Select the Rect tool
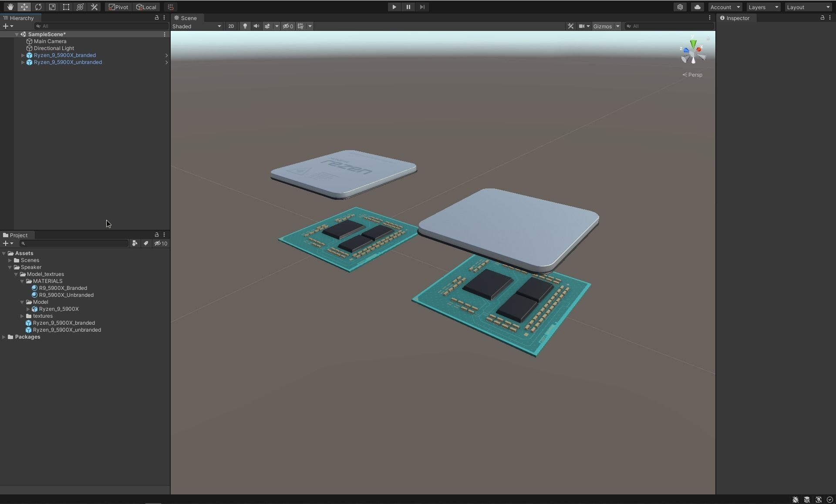836x504 pixels. coord(66,7)
